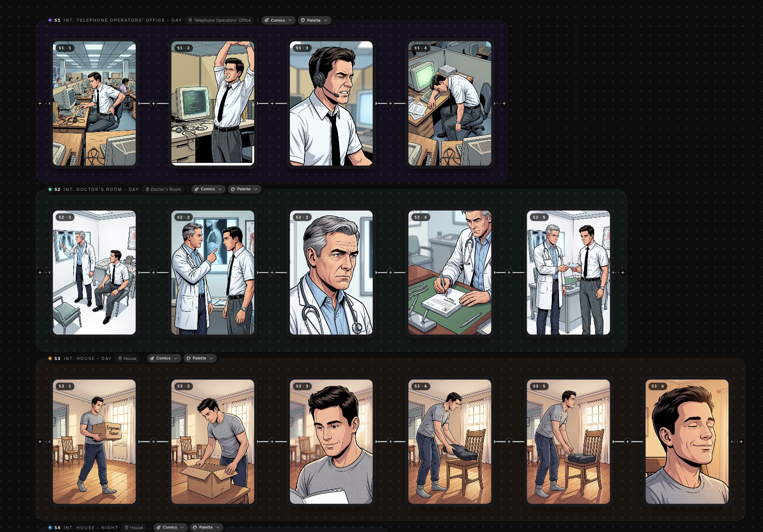
Task: Add a shot after panel S2-5
Action: tap(623, 273)
